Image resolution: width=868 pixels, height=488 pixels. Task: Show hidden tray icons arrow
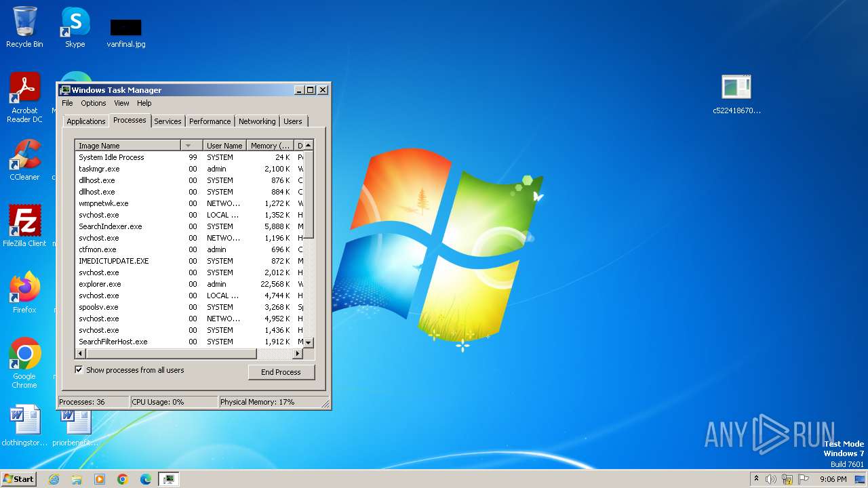[756, 479]
